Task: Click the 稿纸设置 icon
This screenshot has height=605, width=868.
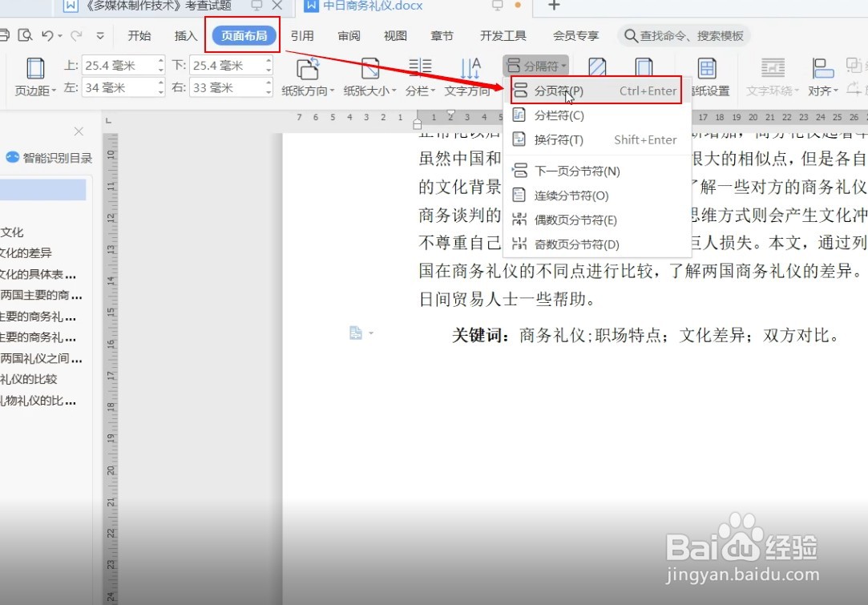Action: (707, 68)
